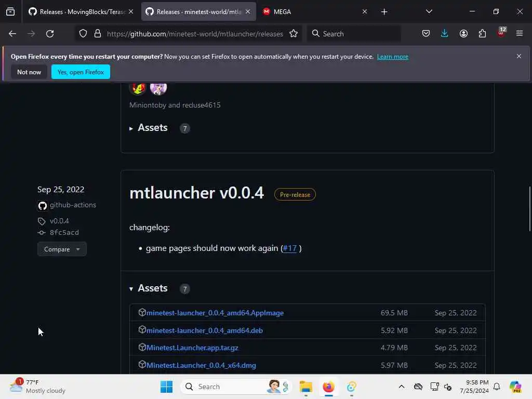Reload the current page
The image size is (532, 399).
pyautogui.click(x=50, y=34)
